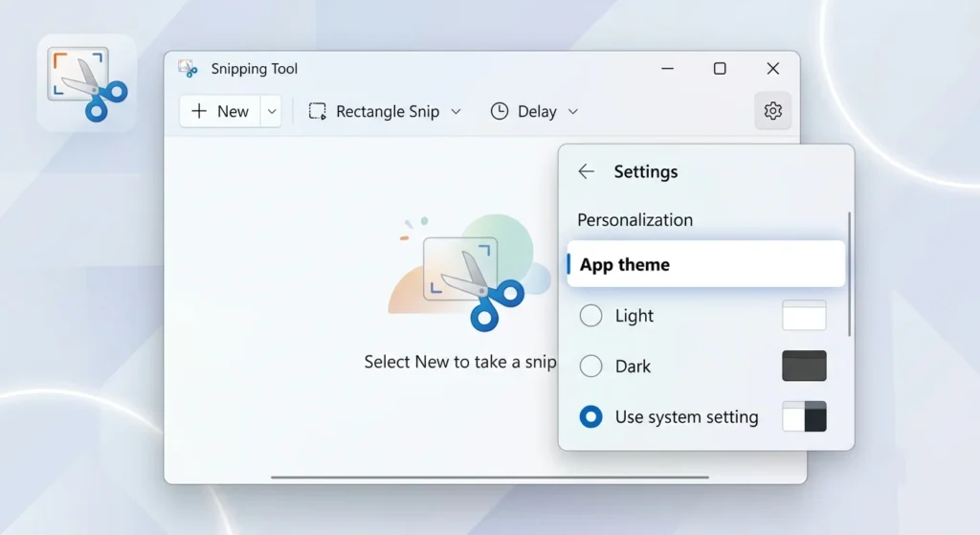Click the Light theme preview swatch
980x535 pixels.
coord(804,315)
